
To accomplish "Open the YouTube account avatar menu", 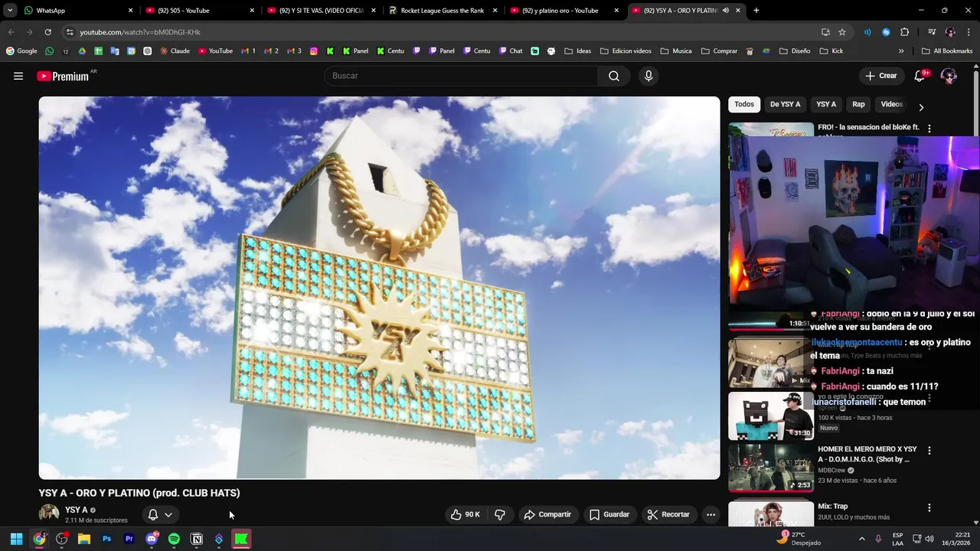I will click(x=949, y=76).
